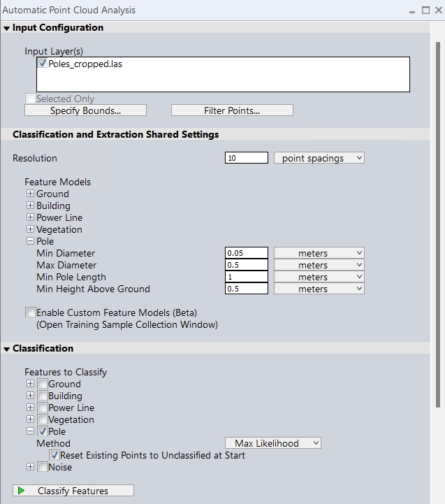The height and width of the screenshot is (504, 445).
Task: Expand the Power Line feature model
Action: pos(30,217)
